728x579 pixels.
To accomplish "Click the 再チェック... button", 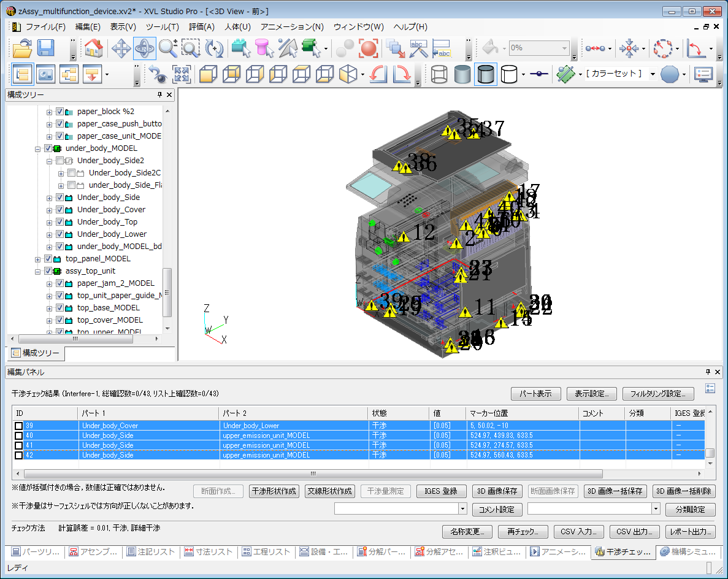I will click(x=523, y=532).
